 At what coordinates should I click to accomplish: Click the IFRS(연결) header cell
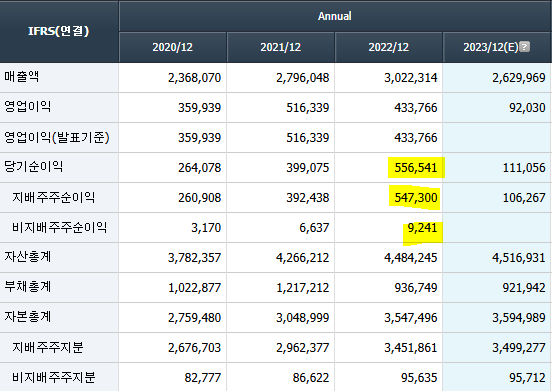(x=59, y=31)
